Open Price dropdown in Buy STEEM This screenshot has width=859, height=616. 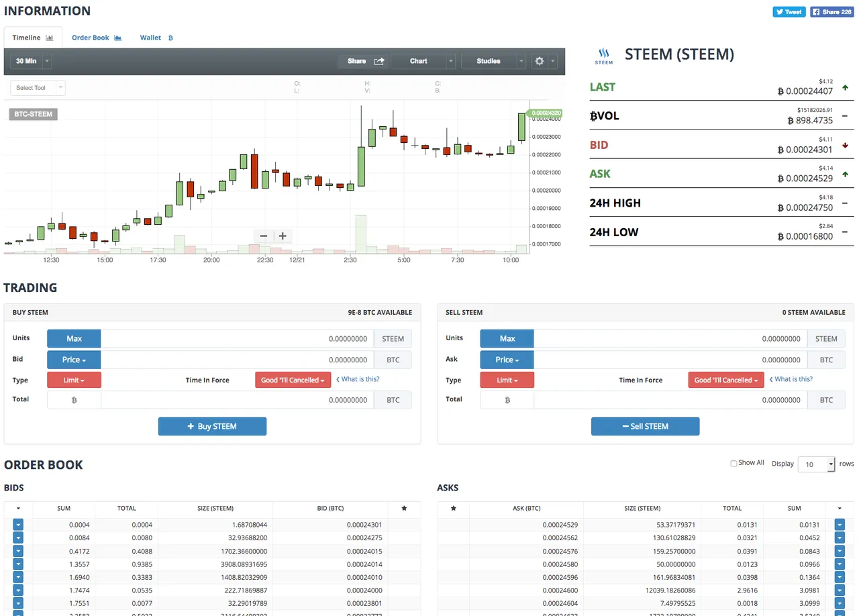[74, 360]
